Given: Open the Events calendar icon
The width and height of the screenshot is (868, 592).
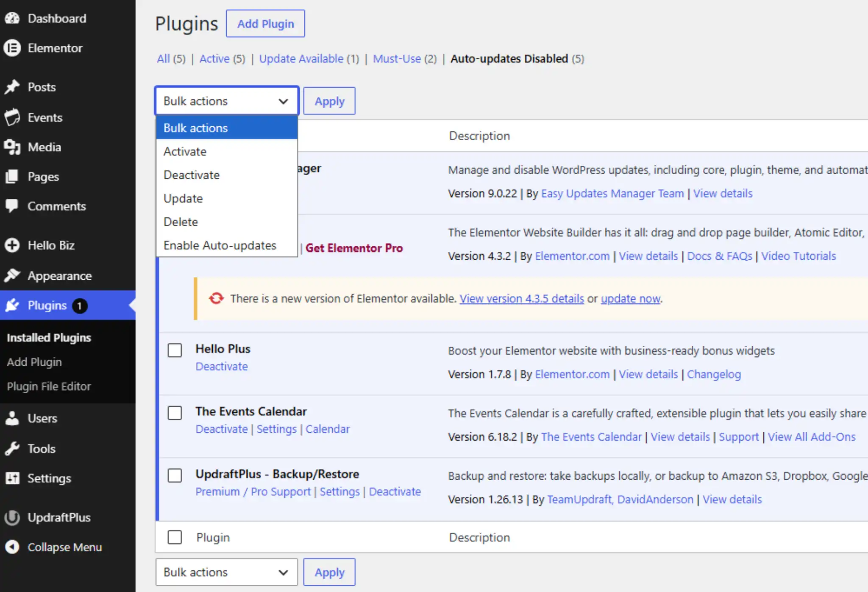Looking at the screenshot, I should pos(12,117).
